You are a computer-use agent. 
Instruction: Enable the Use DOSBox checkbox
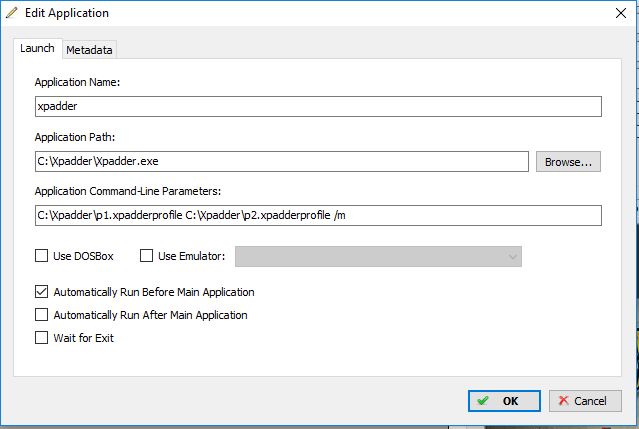(x=42, y=256)
